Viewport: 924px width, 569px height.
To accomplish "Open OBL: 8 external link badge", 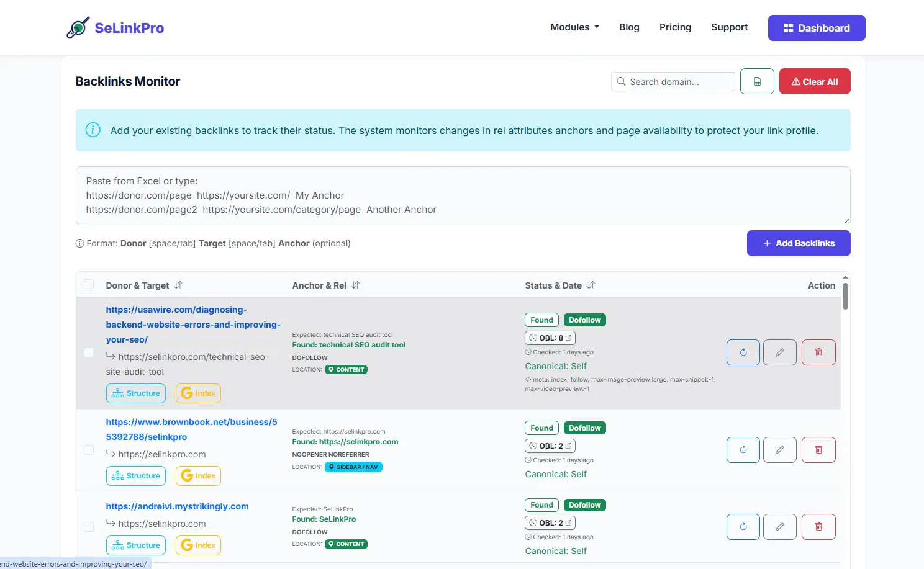I will tap(550, 338).
